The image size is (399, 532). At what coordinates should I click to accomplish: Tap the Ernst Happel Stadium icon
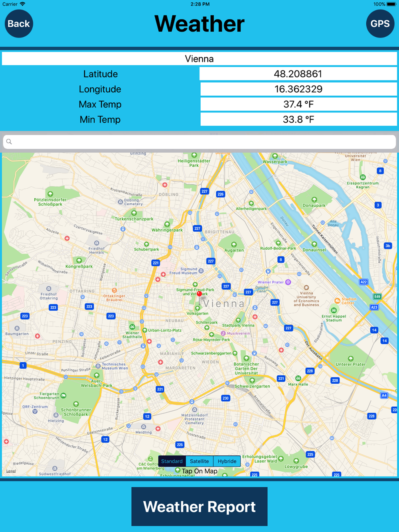[x=334, y=310]
